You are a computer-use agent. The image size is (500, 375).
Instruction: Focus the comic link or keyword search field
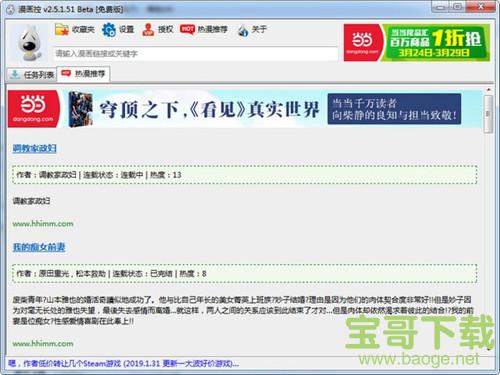tap(195, 53)
